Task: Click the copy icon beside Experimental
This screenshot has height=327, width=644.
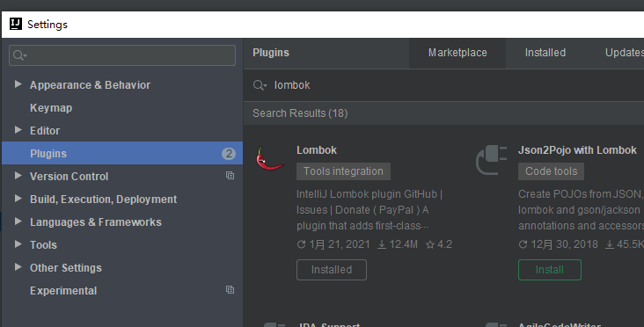Action: pyautogui.click(x=230, y=290)
